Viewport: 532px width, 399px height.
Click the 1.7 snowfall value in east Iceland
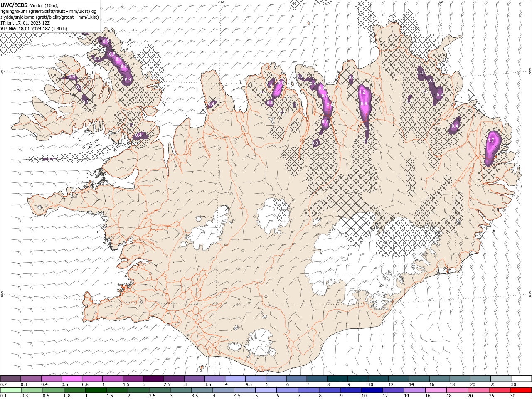pos(491,140)
